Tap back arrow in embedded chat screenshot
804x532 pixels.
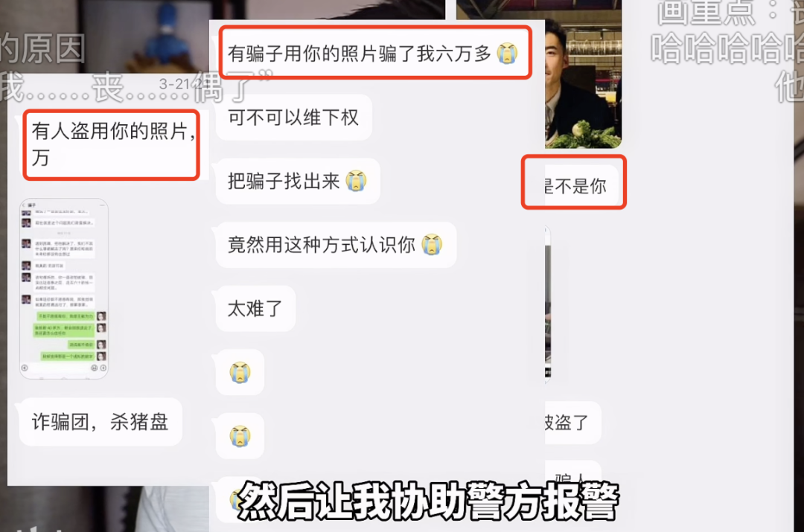point(24,205)
